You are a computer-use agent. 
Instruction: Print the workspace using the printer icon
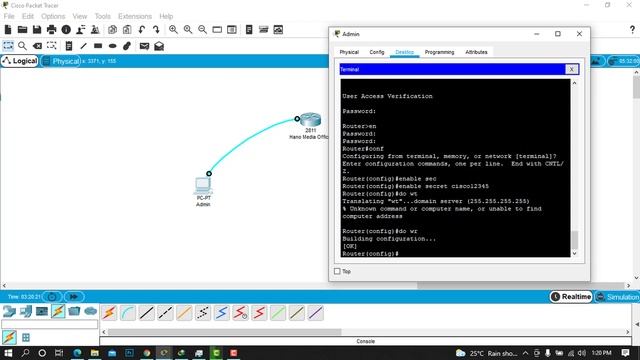click(x=51, y=29)
